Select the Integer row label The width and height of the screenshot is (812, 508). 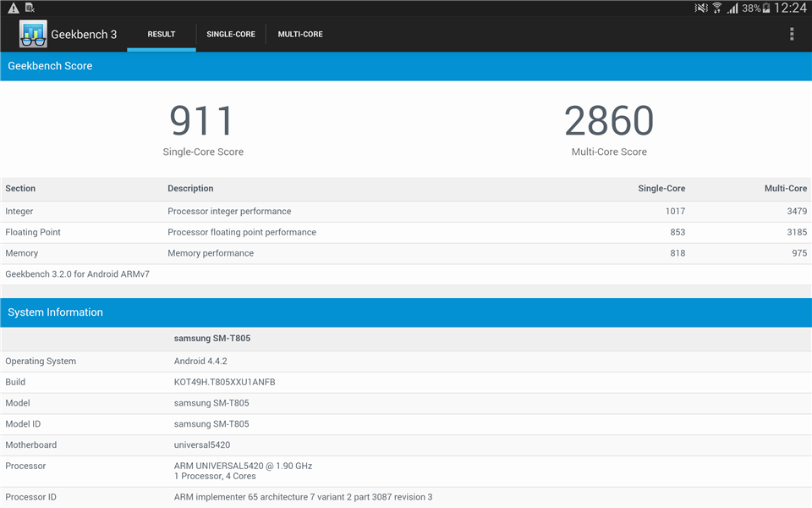pyautogui.click(x=19, y=211)
